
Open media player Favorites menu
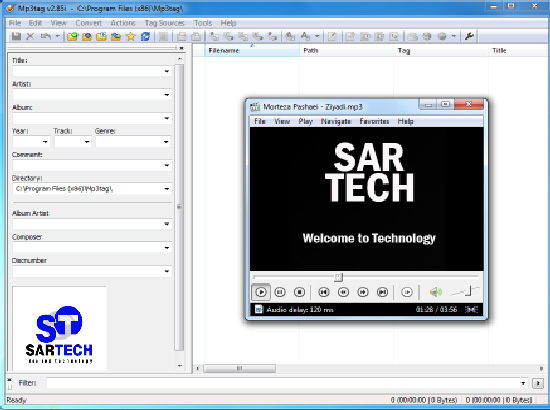coord(374,121)
